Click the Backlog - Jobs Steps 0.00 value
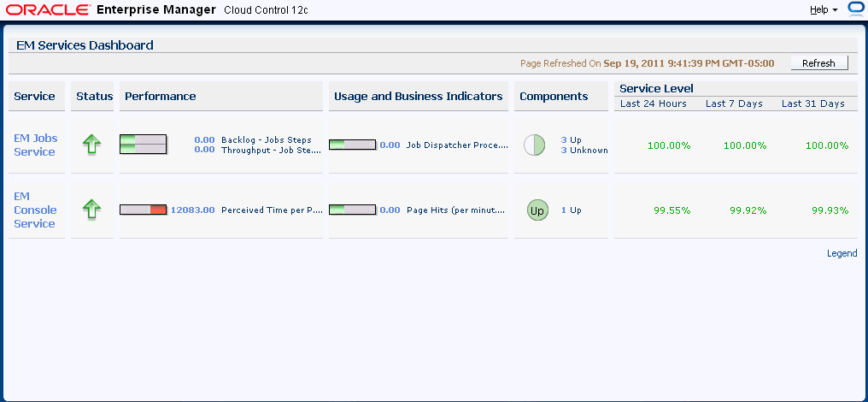The height and width of the screenshot is (402, 868). click(204, 139)
